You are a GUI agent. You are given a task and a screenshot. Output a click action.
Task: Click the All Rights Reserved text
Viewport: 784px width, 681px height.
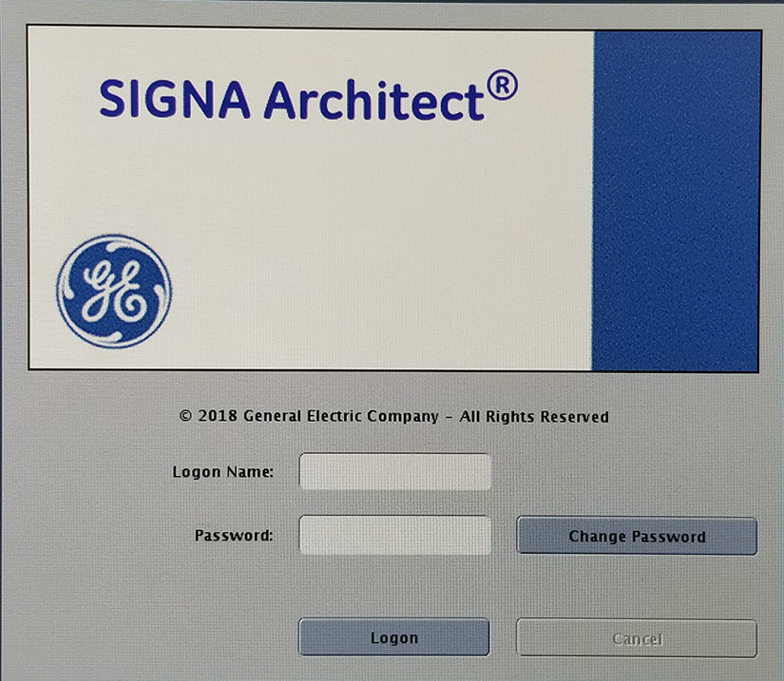click(534, 417)
